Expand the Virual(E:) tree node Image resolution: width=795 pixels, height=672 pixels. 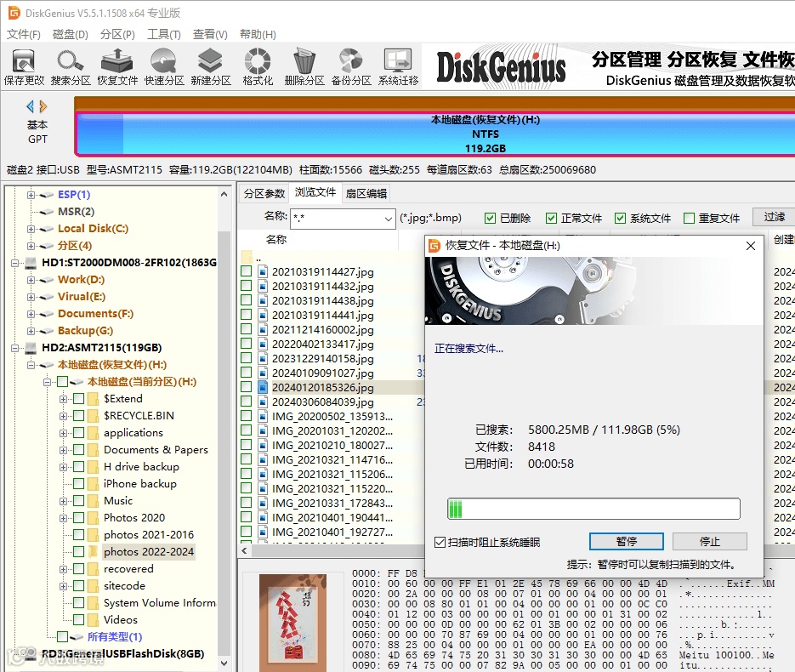(31, 297)
